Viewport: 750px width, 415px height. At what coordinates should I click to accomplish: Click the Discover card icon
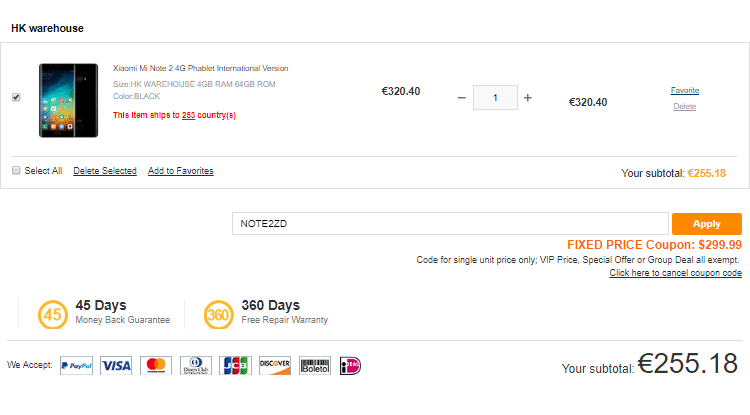(x=275, y=366)
